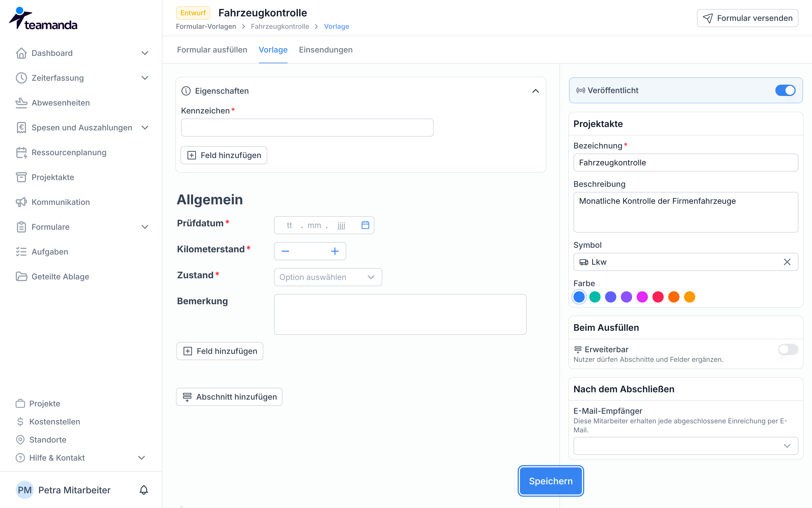Image resolution: width=812 pixels, height=508 pixels.
Task: Collapse the Eigenschaften section
Action: tap(536, 91)
